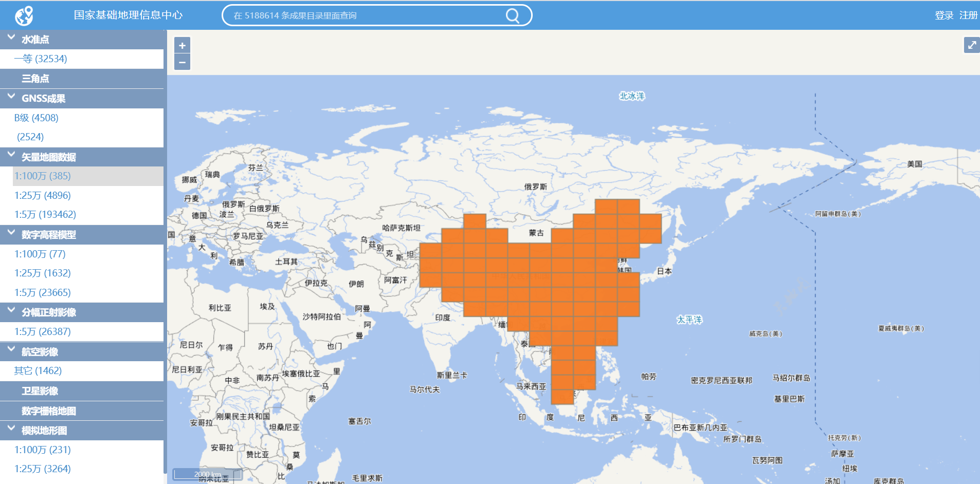Select B级 (4508) GNSS item

pyautogui.click(x=37, y=118)
